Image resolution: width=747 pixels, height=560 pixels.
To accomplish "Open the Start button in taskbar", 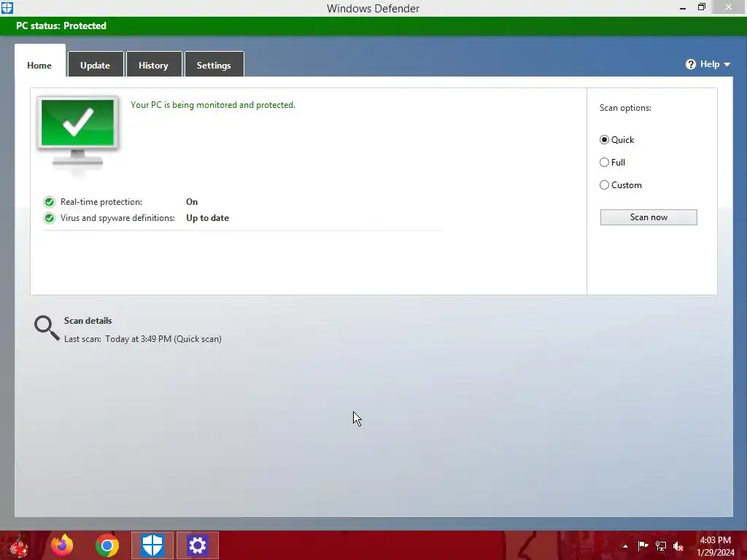I will coord(19,545).
